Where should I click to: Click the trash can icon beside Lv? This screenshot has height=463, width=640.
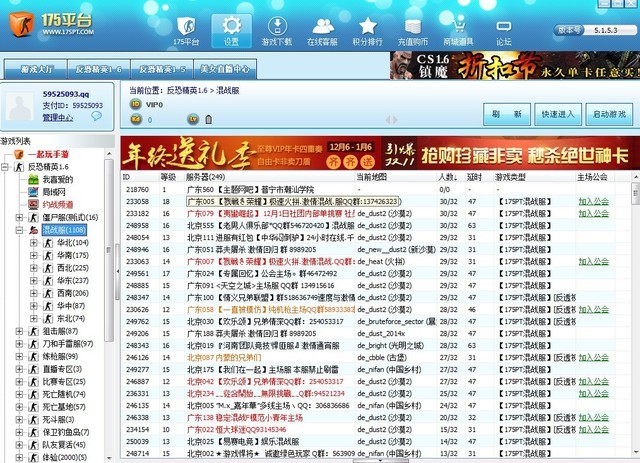click(209, 120)
